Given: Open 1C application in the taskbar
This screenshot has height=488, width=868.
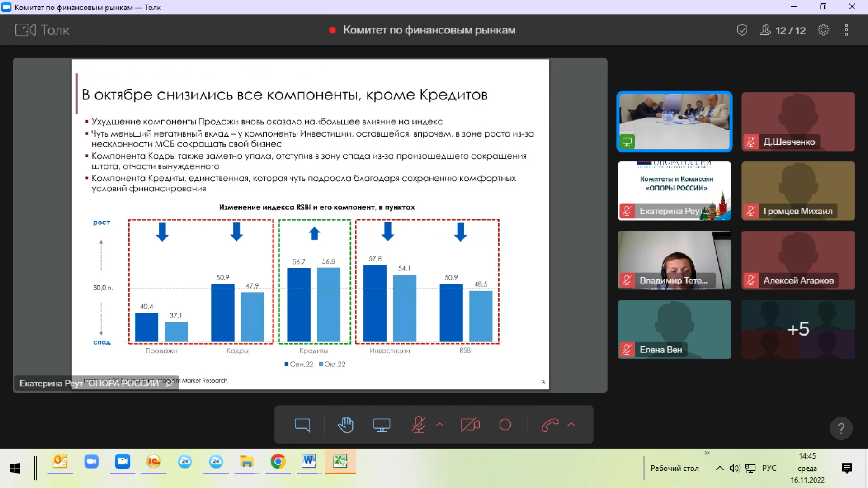Looking at the screenshot, I should pos(154,461).
